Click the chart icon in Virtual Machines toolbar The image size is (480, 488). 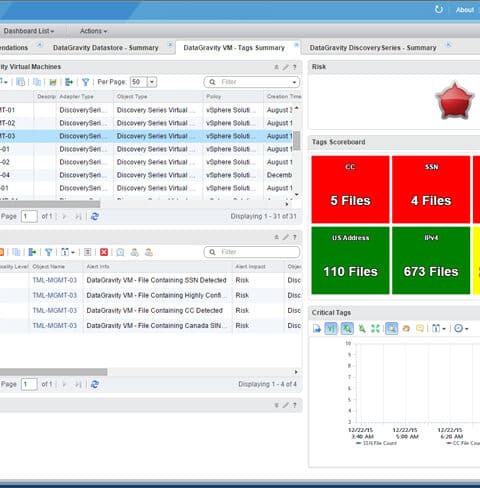pos(53,82)
